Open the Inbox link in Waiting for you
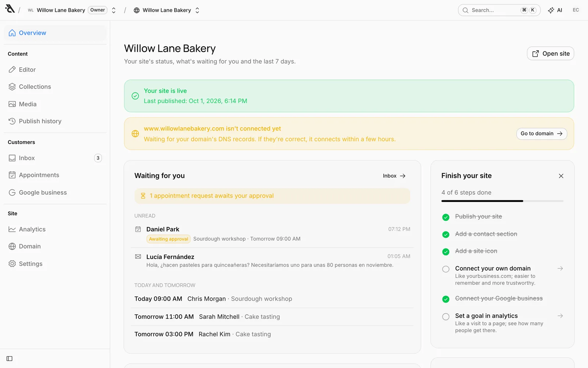Screen dimensions: 588x368 pyautogui.click(x=394, y=176)
